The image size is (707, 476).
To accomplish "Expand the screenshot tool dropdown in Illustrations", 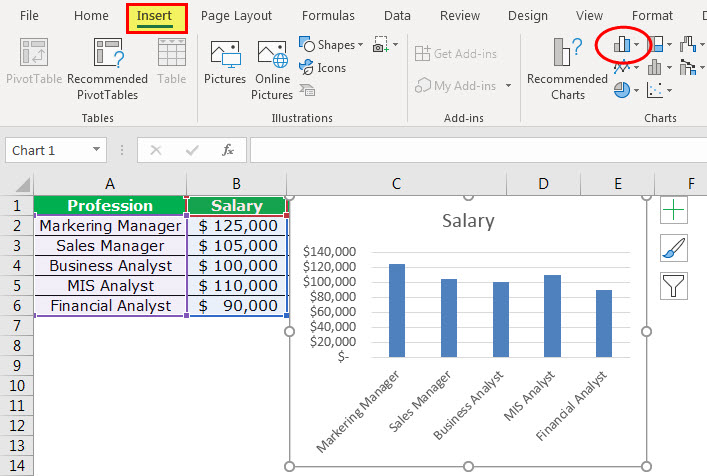I will [394, 45].
